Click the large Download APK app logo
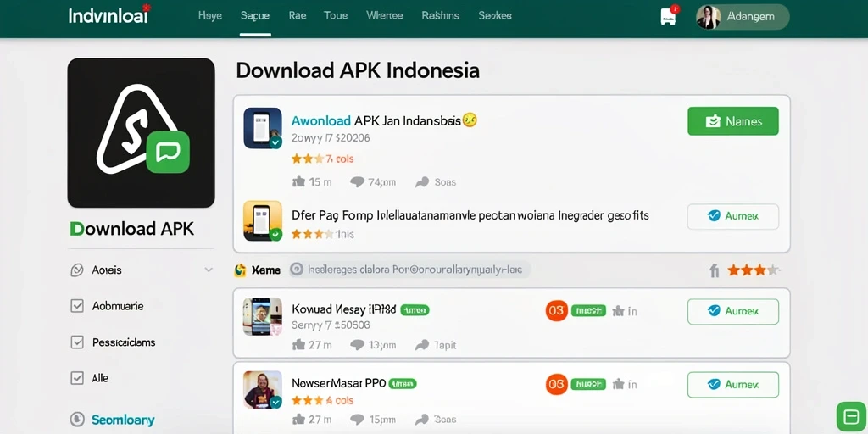The height and width of the screenshot is (434, 868). (x=142, y=133)
